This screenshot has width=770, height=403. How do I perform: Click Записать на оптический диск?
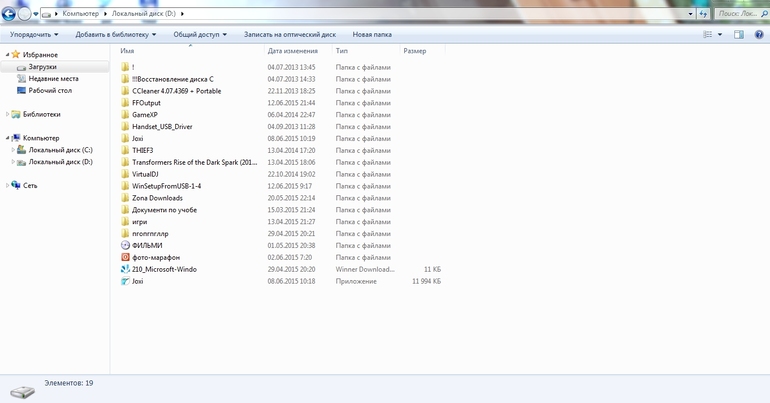pos(290,34)
